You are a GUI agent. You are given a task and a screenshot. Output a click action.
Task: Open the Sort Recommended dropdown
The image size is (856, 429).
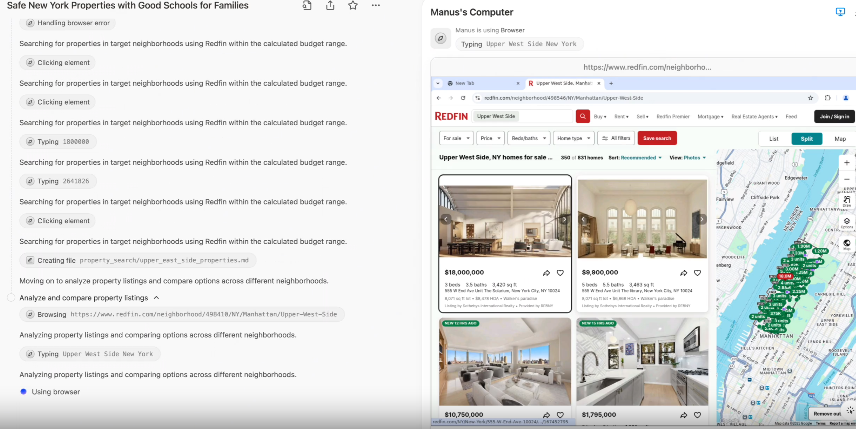click(x=640, y=157)
